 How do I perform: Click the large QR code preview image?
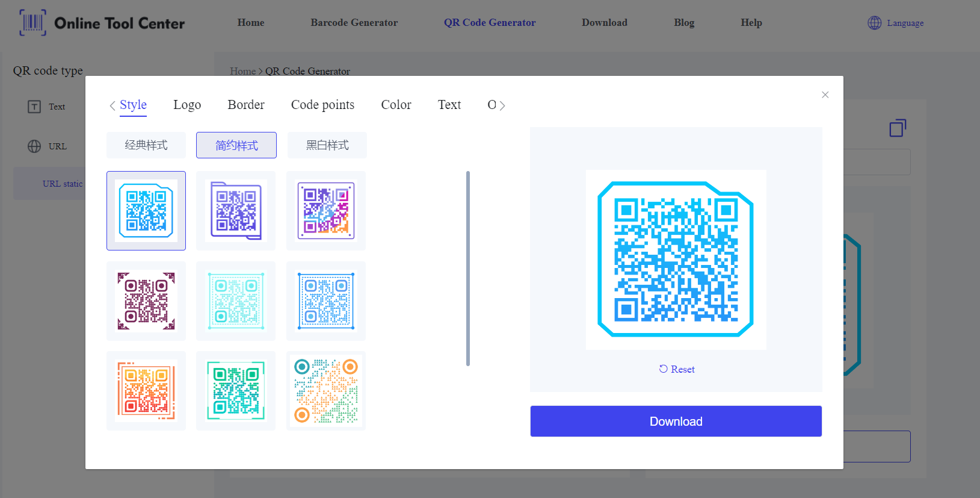676,260
